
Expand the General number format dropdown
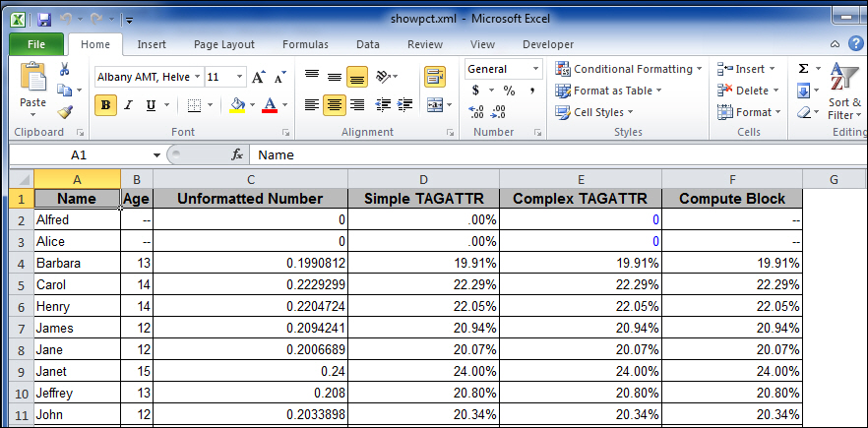click(x=535, y=69)
